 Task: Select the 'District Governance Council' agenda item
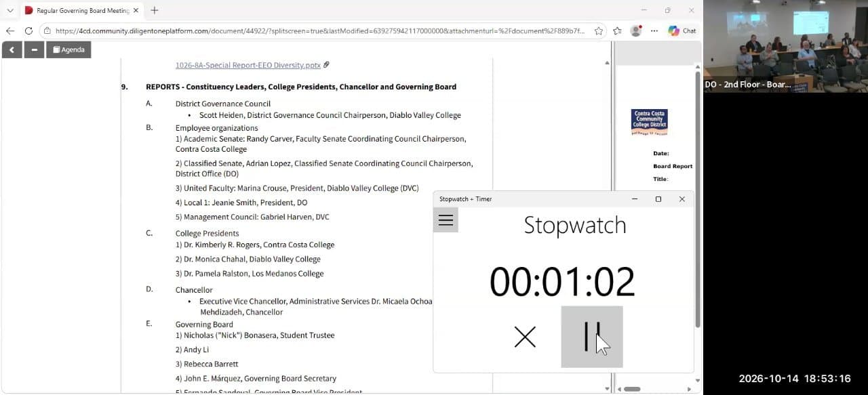click(222, 104)
